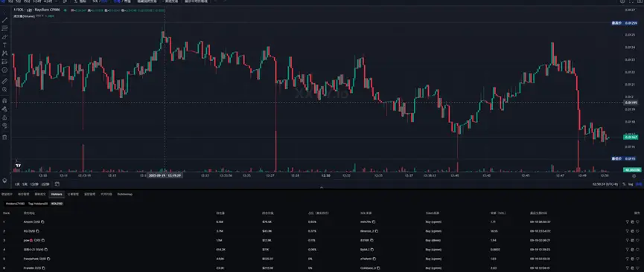Image resolution: width=644 pixels, height=272 pixels.
Task: Select the text annotation tool
Action: pyautogui.click(x=4, y=45)
